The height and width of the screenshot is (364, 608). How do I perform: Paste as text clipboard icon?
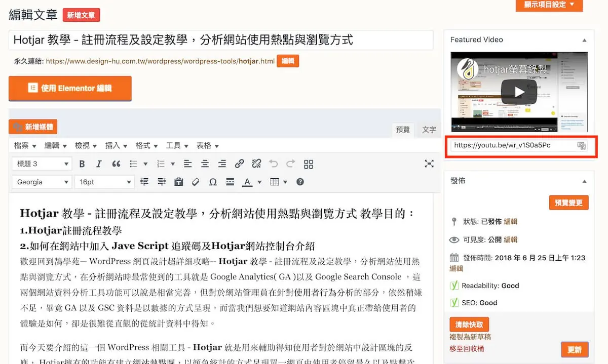(x=178, y=182)
